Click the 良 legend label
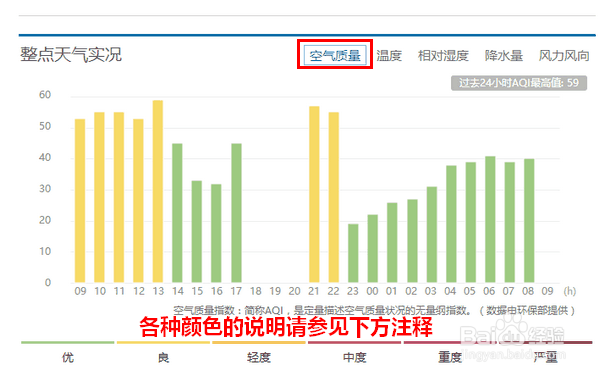This screenshot has height=376, width=600. [163, 358]
